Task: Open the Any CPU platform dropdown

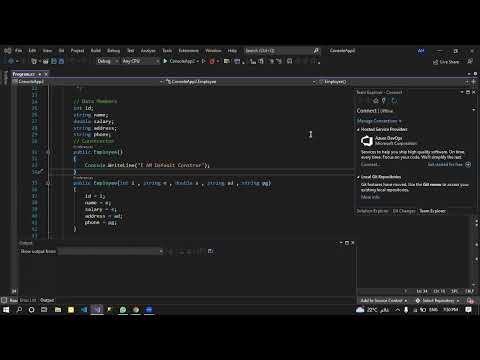Action: coord(140,61)
